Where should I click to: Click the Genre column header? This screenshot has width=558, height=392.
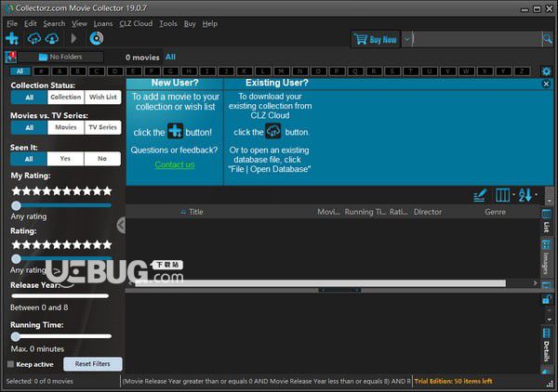click(495, 212)
